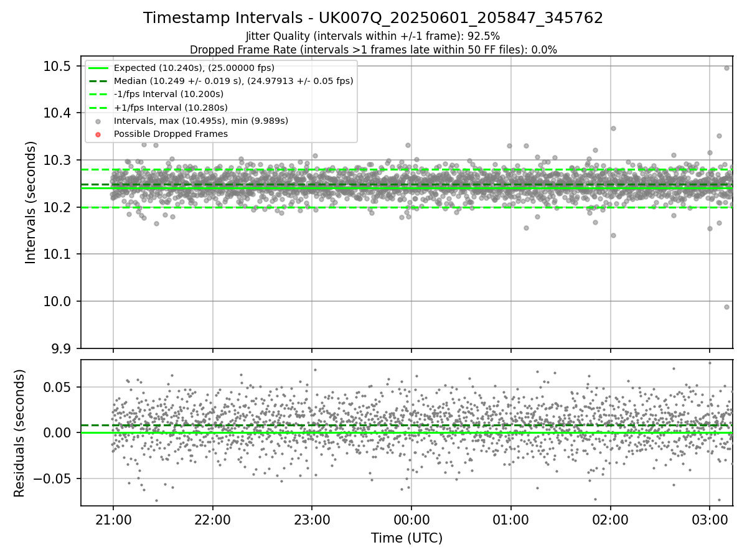
Task: Click the maximum interval outlier point near 10.495s
Action: 726,68
